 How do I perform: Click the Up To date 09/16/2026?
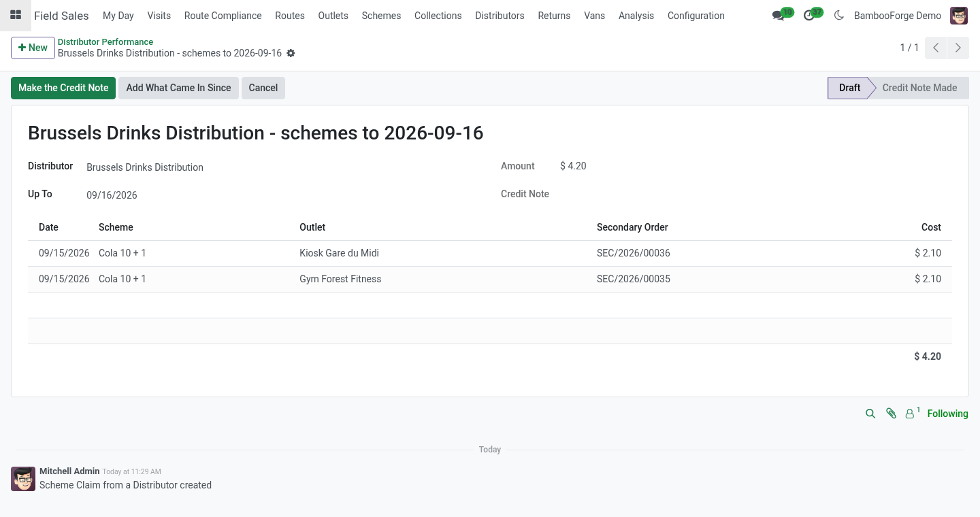coord(112,195)
